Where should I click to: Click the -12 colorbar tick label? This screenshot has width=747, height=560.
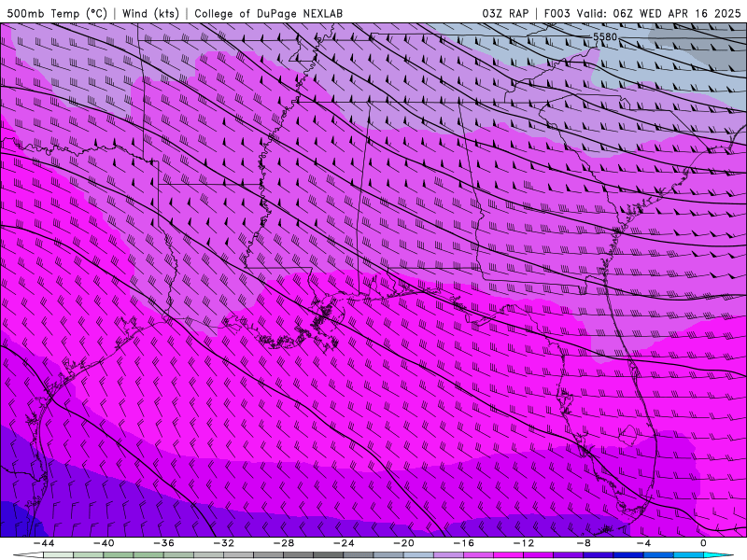pyautogui.click(x=524, y=543)
